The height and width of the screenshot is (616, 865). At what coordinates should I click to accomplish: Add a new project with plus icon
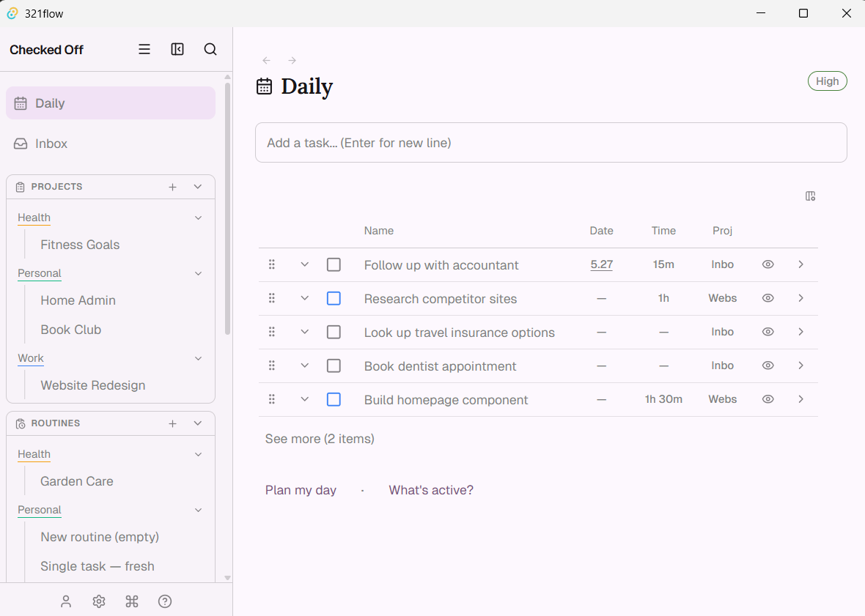pos(173,188)
